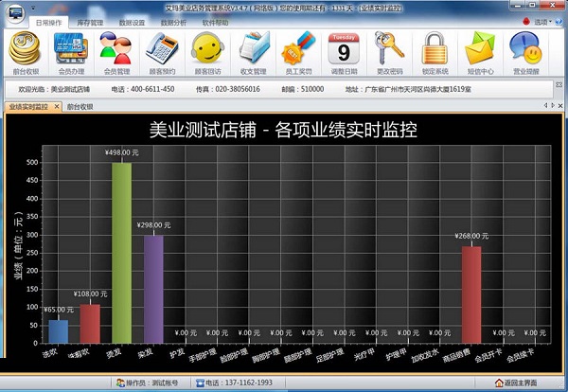The image size is (568, 392).
Task: Open 收支管理 income and expense icon
Action: [x=253, y=48]
